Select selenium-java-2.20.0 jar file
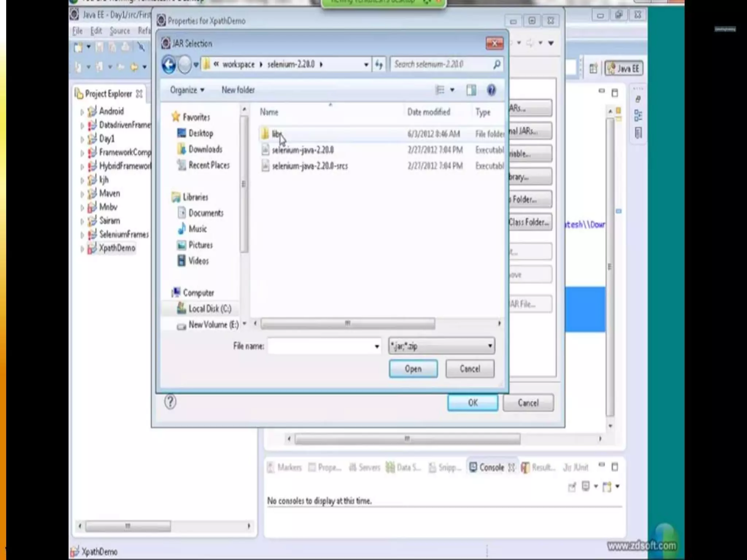The height and width of the screenshot is (560, 747). pyautogui.click(x=302, y=150)
